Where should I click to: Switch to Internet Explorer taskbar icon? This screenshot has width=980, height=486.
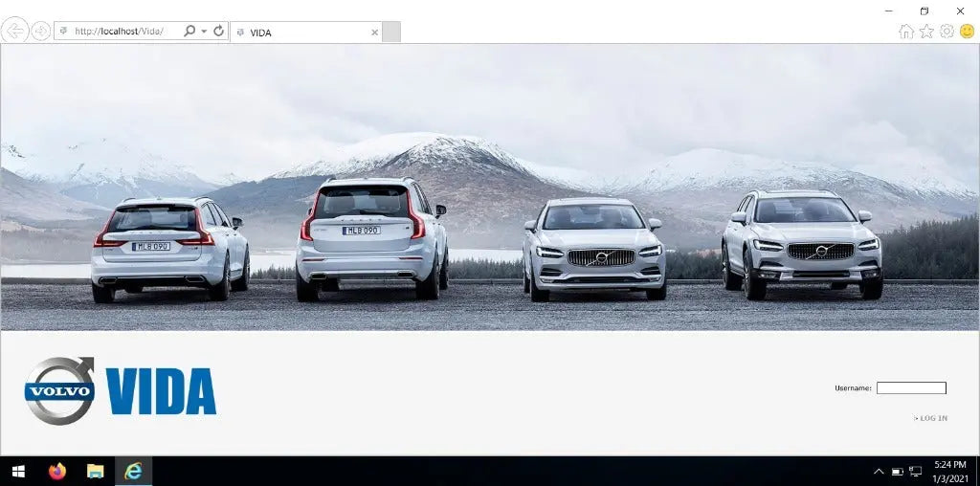[x=133, y=471]
